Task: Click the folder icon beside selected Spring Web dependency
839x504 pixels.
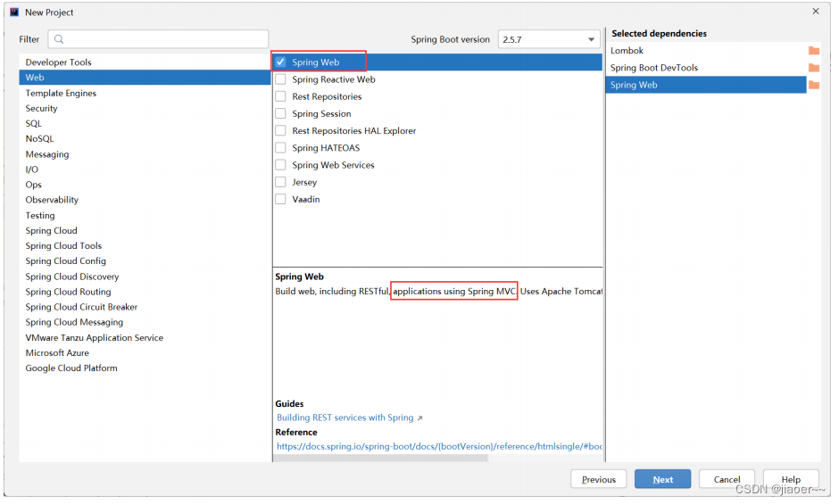Action: tap(814, 85)
